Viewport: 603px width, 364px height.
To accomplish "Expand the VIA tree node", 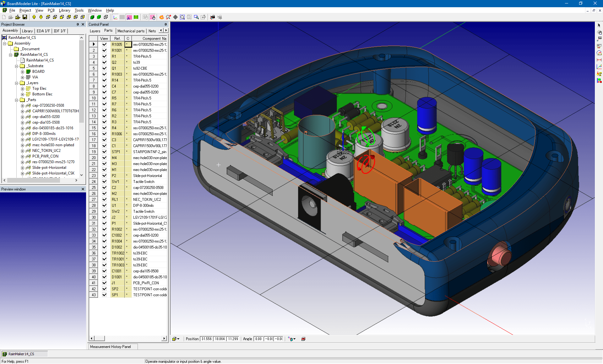I will tap(23, 77).
